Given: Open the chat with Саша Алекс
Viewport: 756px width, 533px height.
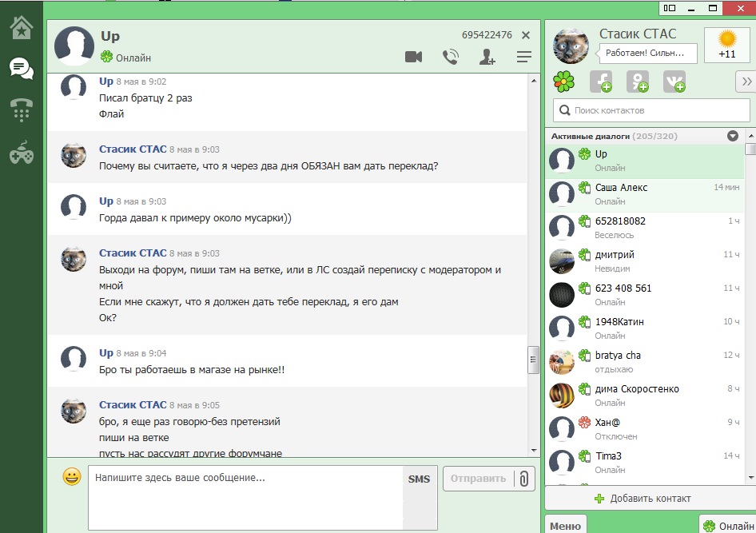Looking at the screenshot, I should click(645, 194).
